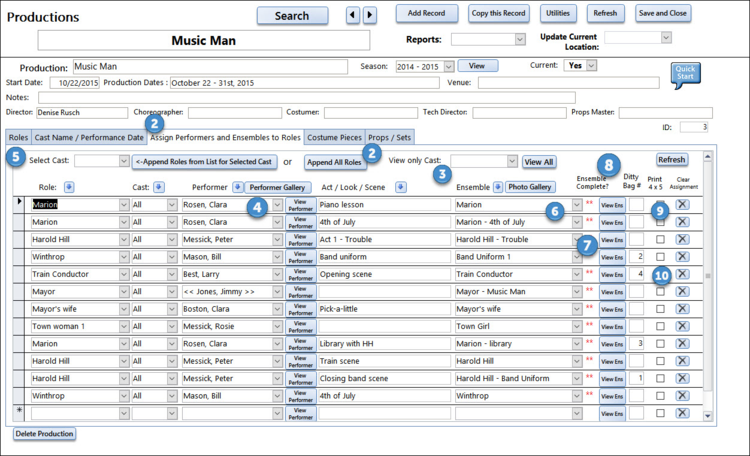This screenshot has height=456, width=750.
Task: Switch to the Props / Sets tab
Action: 389,137
